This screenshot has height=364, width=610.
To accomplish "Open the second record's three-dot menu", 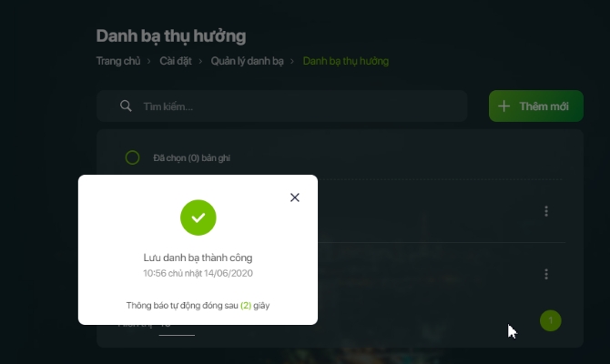I will click(546, 274).
